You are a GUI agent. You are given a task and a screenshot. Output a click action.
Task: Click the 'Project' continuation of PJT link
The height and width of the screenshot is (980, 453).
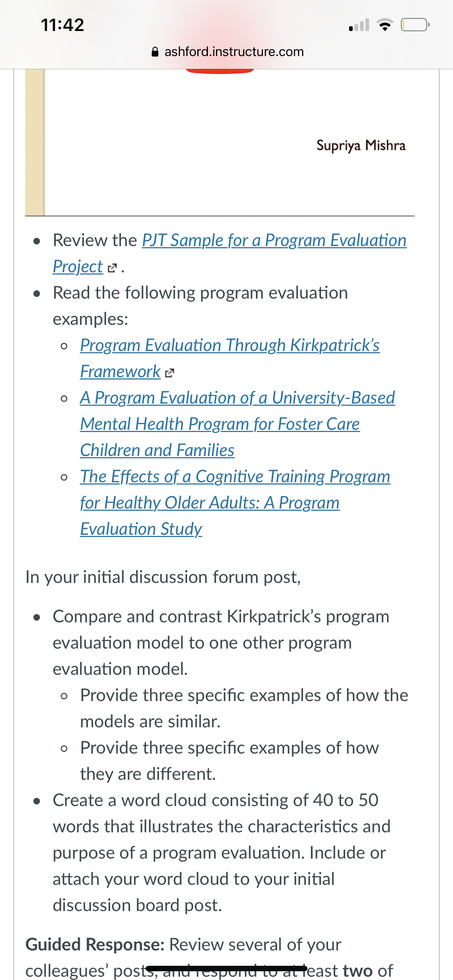tap(78, 267)
